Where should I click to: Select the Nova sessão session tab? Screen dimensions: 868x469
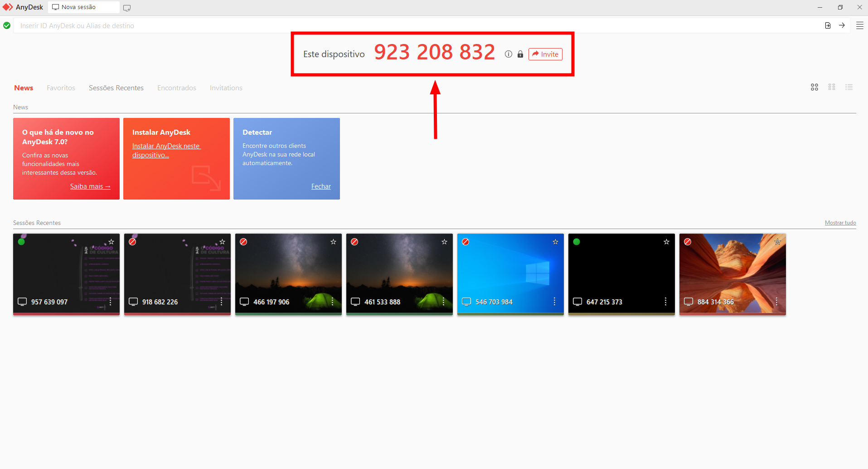point(83,7)
